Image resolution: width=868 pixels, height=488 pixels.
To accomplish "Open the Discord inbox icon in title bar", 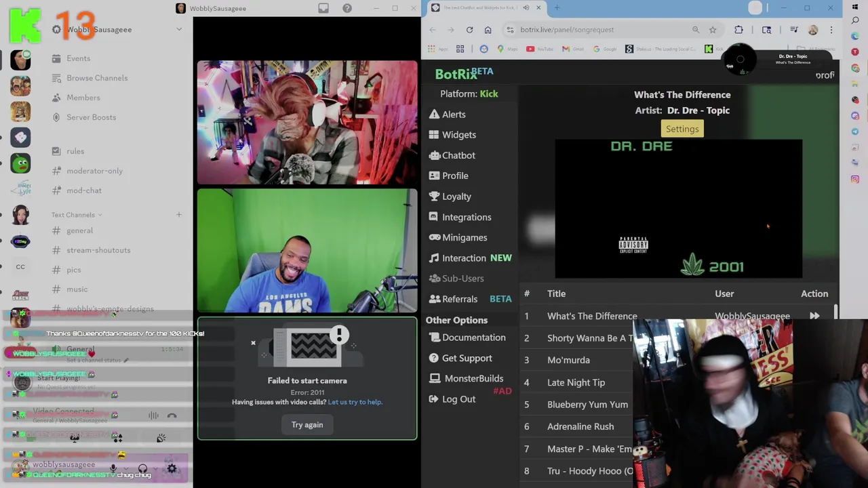I will pos(323,8).
